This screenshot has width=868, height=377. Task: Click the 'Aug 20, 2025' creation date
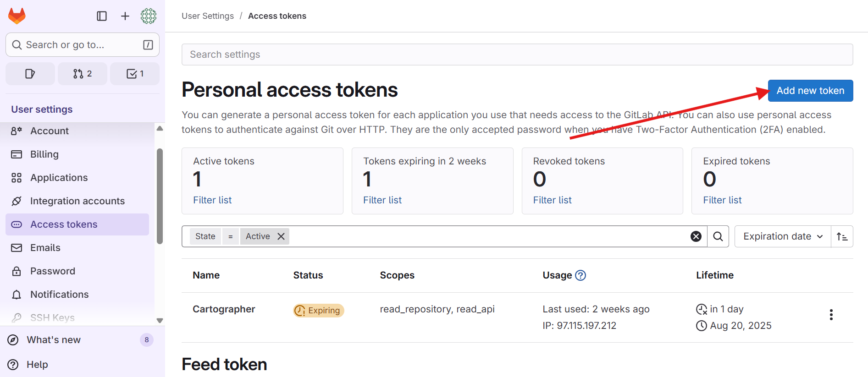pyautogui.click(x=741, y=326)
